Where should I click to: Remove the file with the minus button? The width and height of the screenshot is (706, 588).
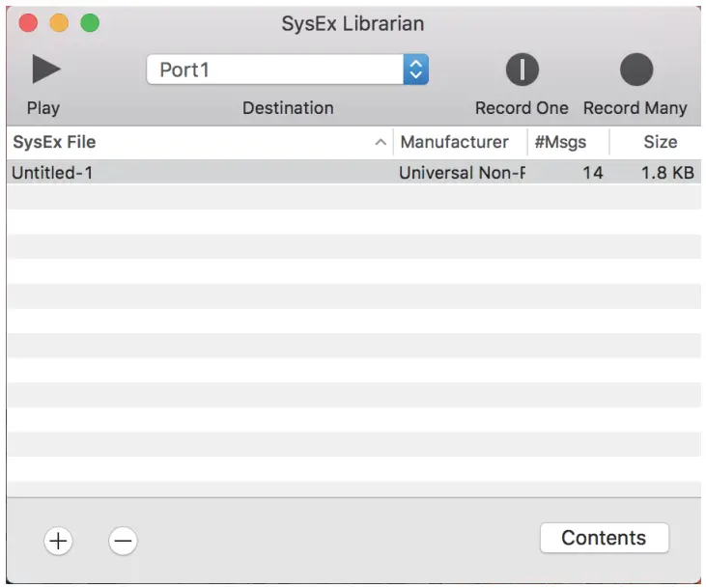(x=123, y=541)
